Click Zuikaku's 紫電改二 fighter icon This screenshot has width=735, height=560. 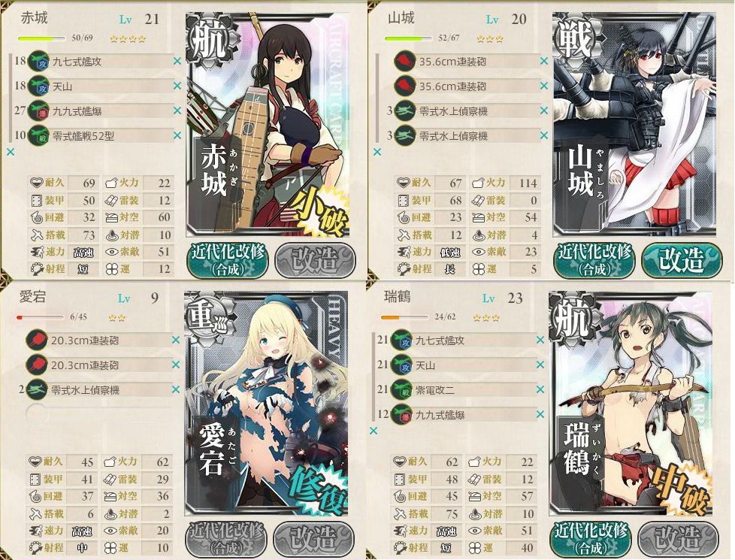coord(401,390)
